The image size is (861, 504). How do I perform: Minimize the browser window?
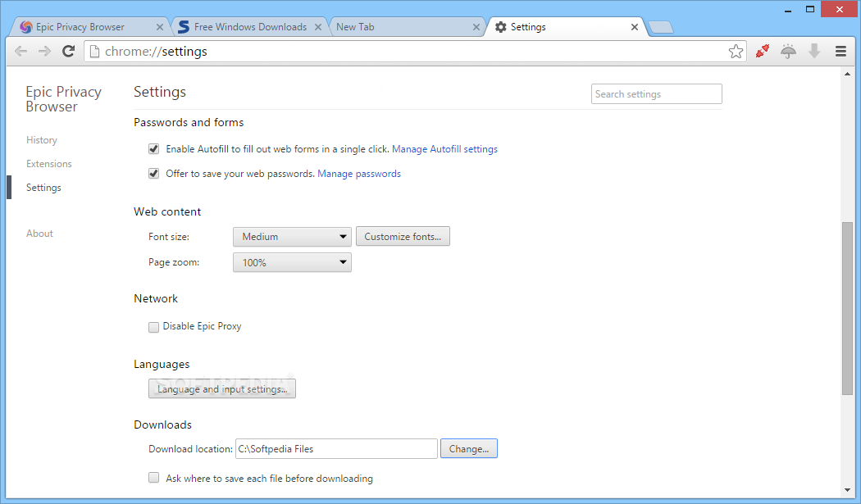[788, 9]
